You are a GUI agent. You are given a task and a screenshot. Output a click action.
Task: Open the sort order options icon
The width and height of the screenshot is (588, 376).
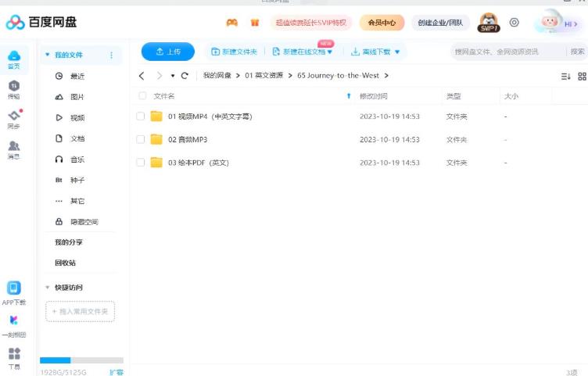[565, 77]
